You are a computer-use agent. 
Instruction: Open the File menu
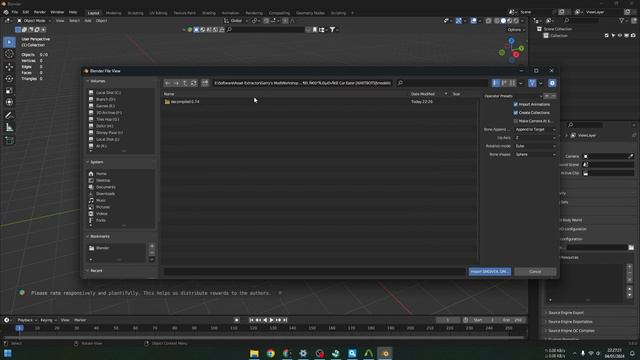15,12
